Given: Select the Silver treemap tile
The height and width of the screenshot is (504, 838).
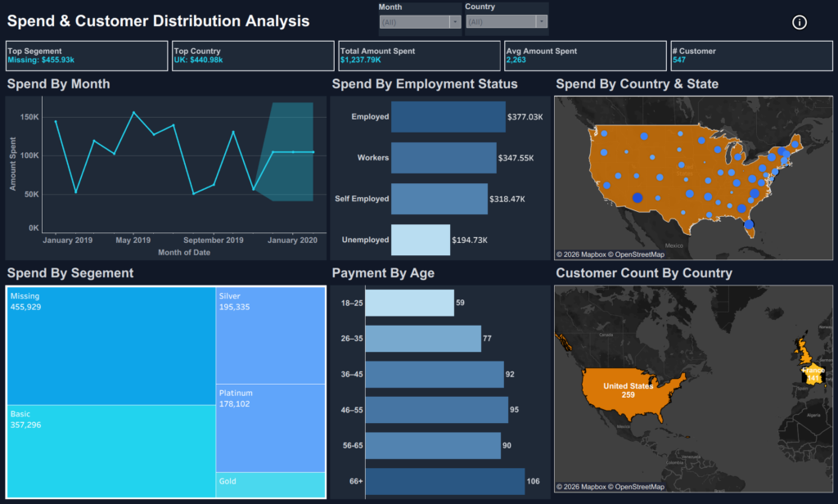Looking at the screenshot, I should (270, 335).
